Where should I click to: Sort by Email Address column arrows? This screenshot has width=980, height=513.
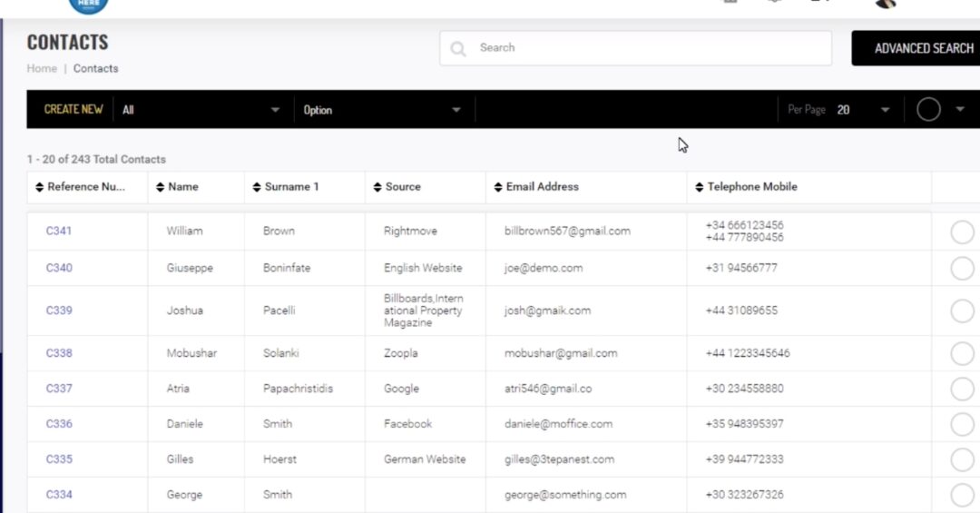pyautogui.click(x=498, y=187)
